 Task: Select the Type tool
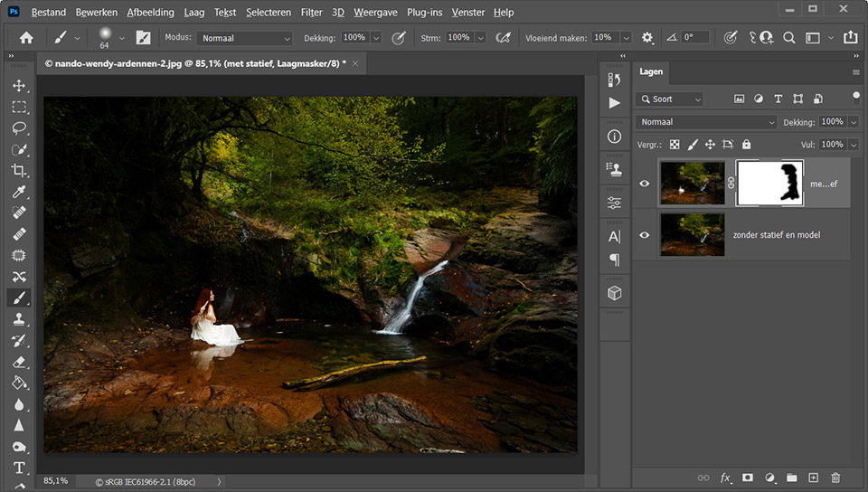click(19, 468)
